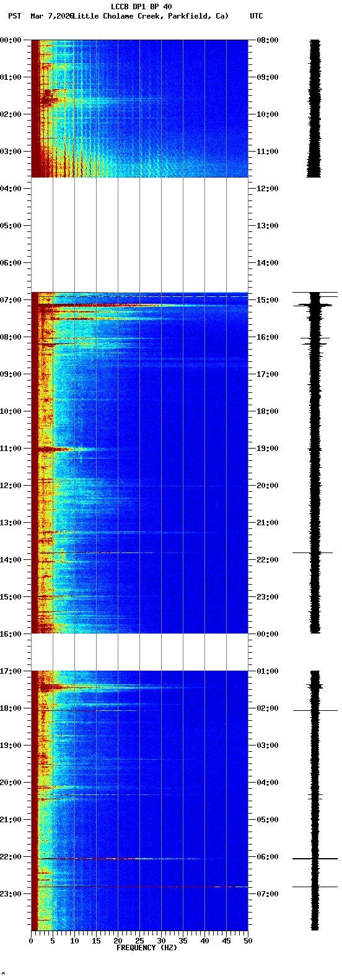Click the 08:00 PST label on left axis
This screenshot has height=980, width=342.
11,337
